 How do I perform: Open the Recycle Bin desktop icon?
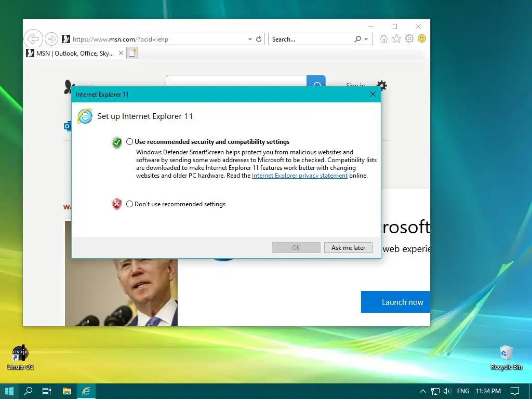[x=506, y=357]
